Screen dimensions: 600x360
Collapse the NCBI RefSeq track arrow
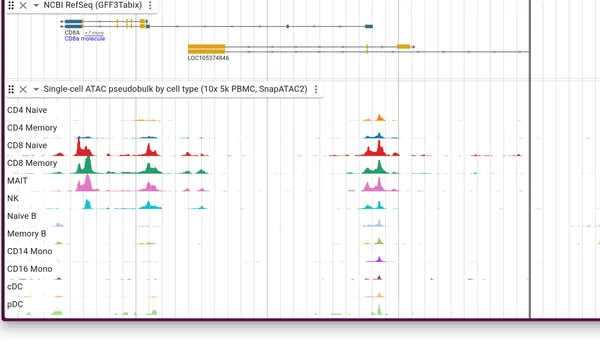(36, 5)
